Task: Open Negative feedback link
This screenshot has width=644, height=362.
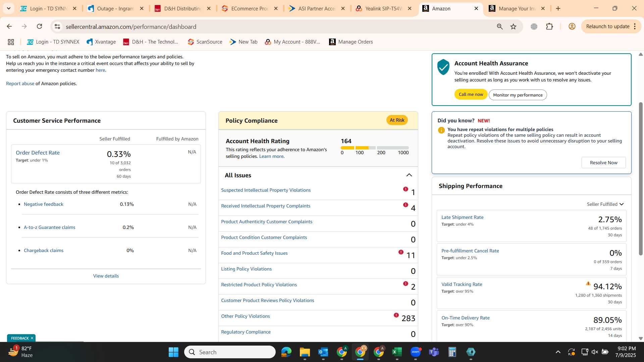Action: click(x=43, y=204)
